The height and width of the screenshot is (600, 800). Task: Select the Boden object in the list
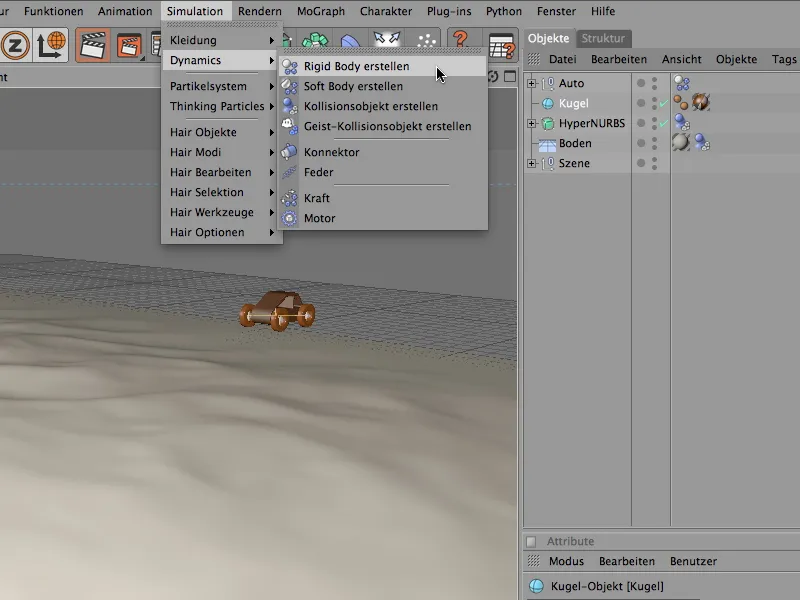coord(575,143)
